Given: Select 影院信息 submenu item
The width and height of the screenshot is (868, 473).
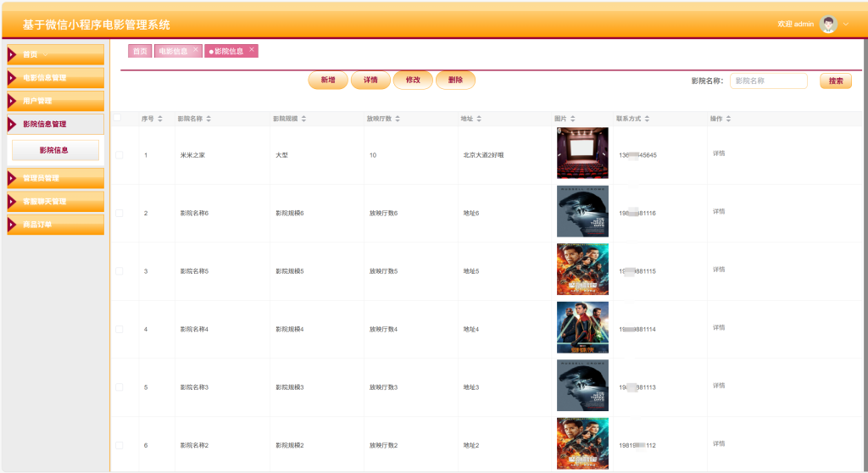Looking at the screenshot, I should pyautogui.click(x=55, y=150).
